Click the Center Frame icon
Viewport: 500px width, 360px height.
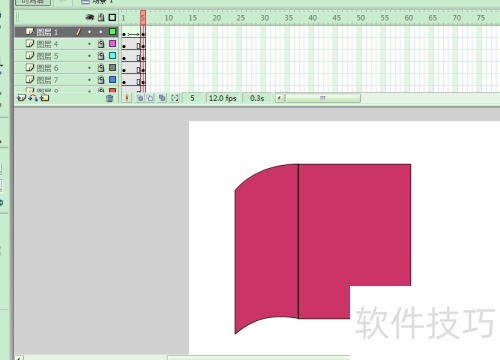pyautogui.click(x=127, y=98)
